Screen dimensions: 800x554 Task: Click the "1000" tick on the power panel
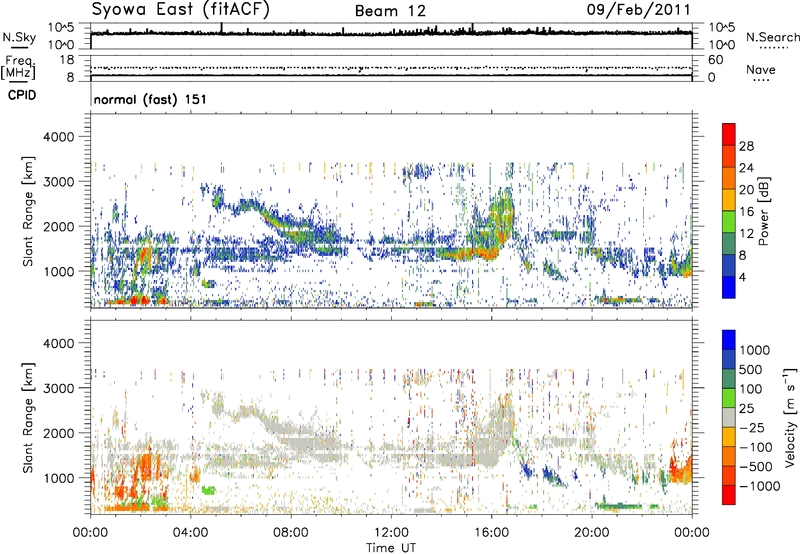tap(58, 271)
